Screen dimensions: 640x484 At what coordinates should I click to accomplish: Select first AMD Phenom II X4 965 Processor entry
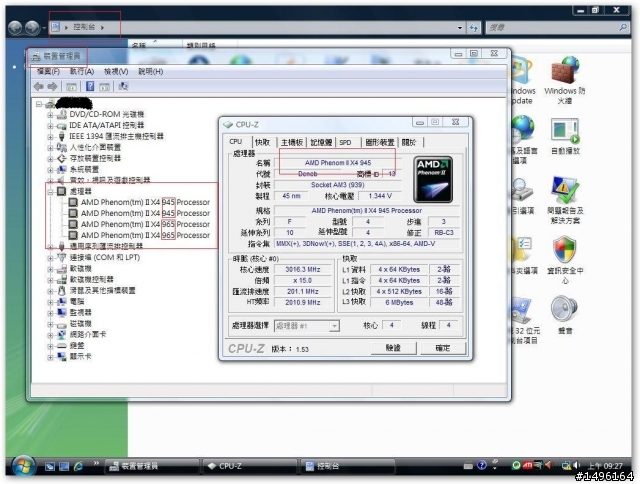point(145,224)
